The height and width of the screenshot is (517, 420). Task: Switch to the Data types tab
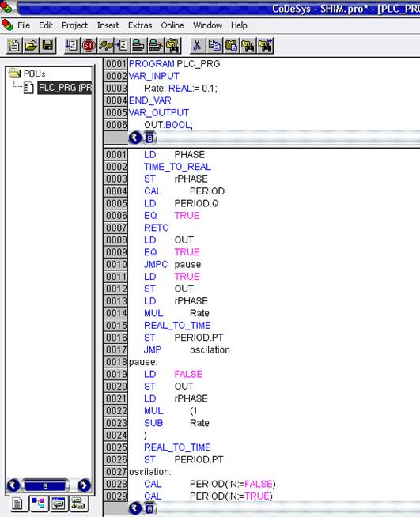point(38,504)
